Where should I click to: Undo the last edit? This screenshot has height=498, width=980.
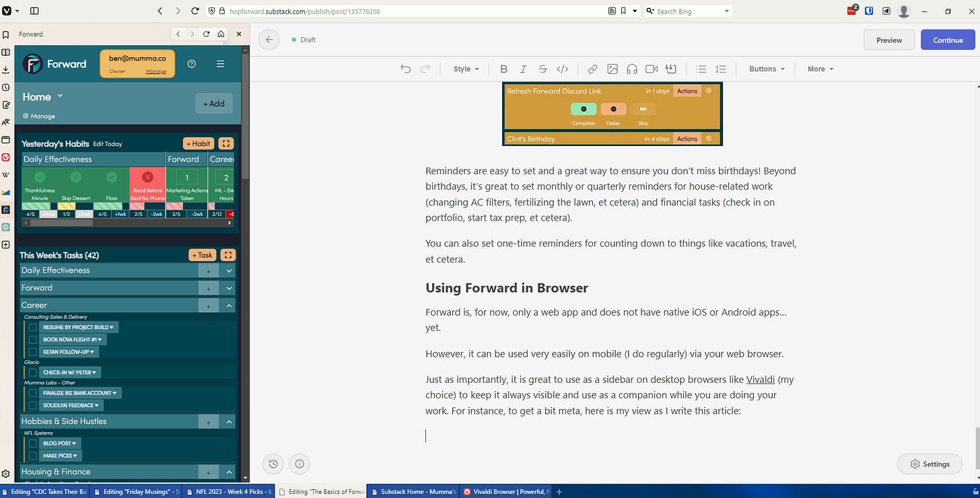tap(405, 69)
